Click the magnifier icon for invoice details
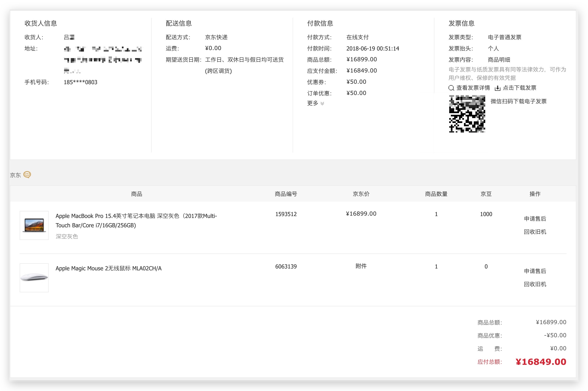The image size is (588, 391). click(x=451, y=88)
